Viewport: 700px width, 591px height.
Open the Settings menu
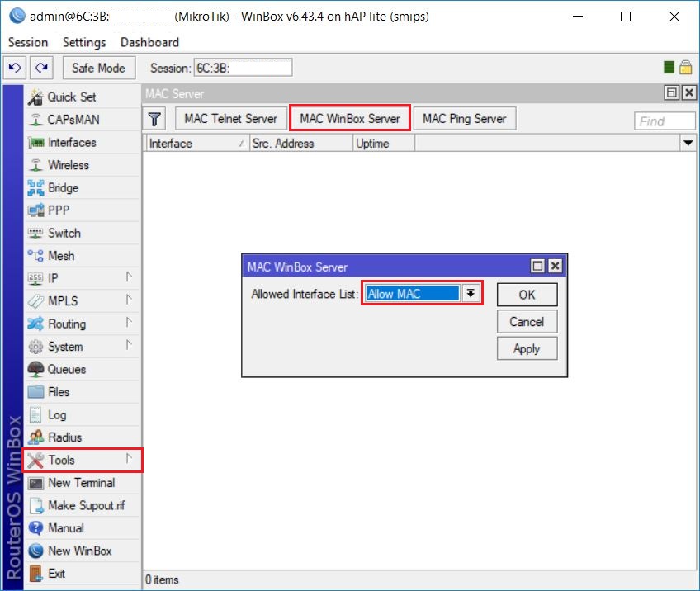tap(84, 42)
